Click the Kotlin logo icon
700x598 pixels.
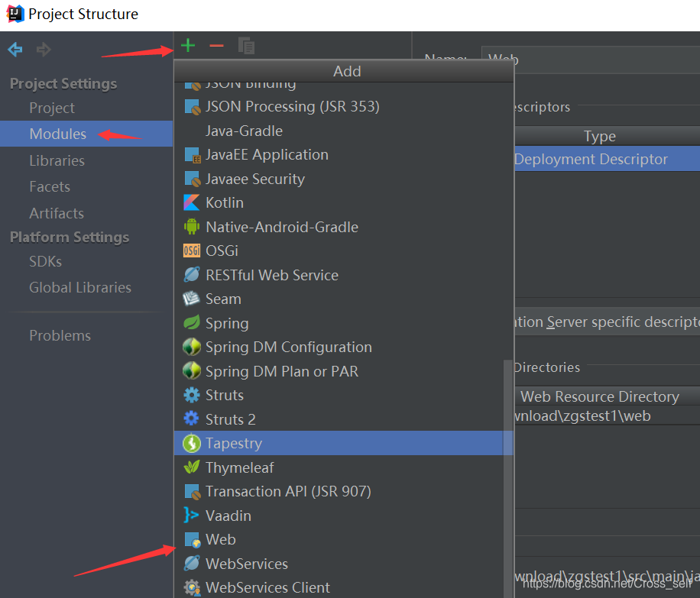192,202
